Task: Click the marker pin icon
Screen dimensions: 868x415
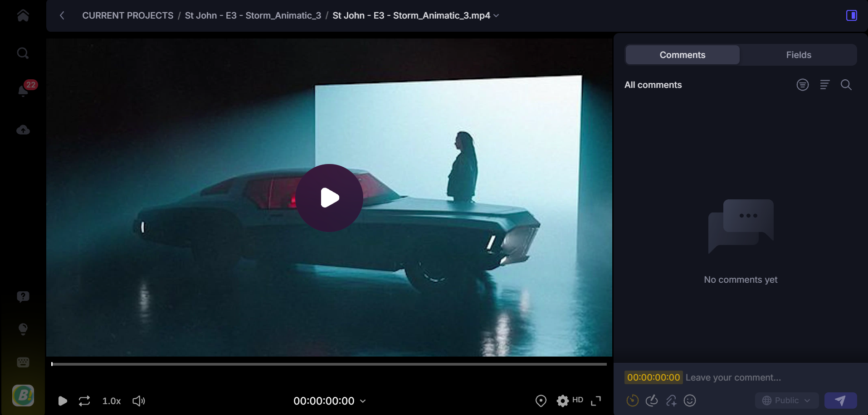Action: [x=541, y=401]
